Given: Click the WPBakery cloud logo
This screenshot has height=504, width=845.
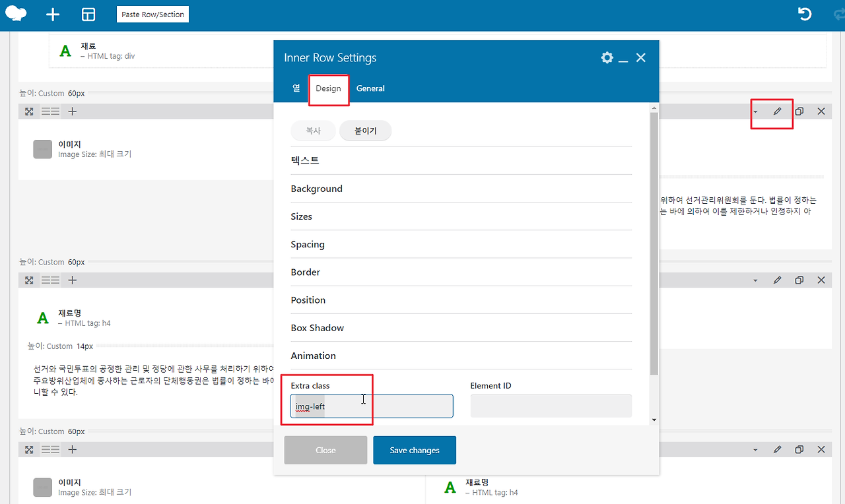Looking at the screenshot, I should click(16, 14).
